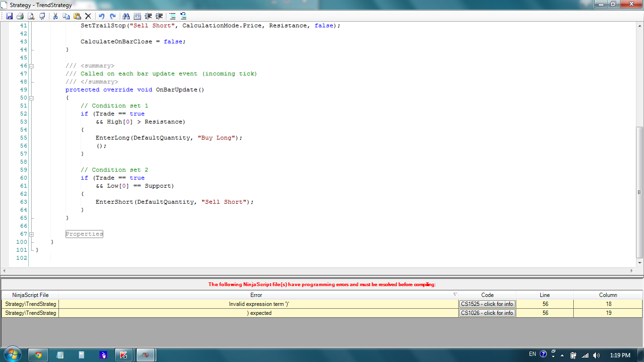644x362 pixels.
Task: Click the editor's scroll up arrow
Action: [640, 25]
